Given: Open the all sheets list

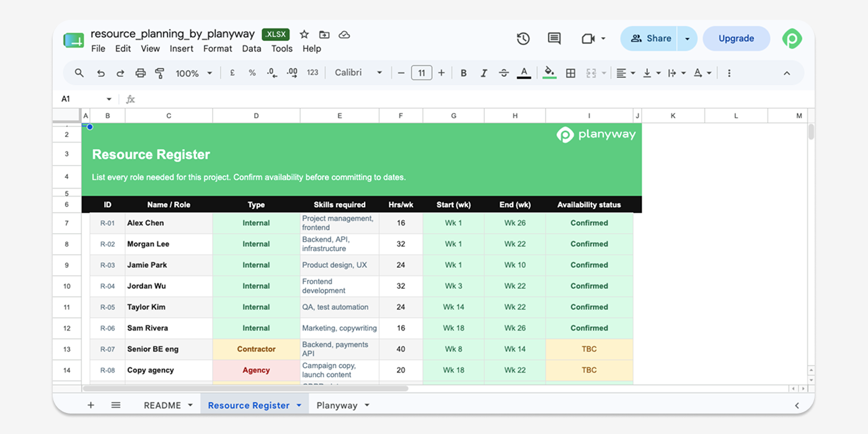Looking at the screenshot, I should (115, 405).
